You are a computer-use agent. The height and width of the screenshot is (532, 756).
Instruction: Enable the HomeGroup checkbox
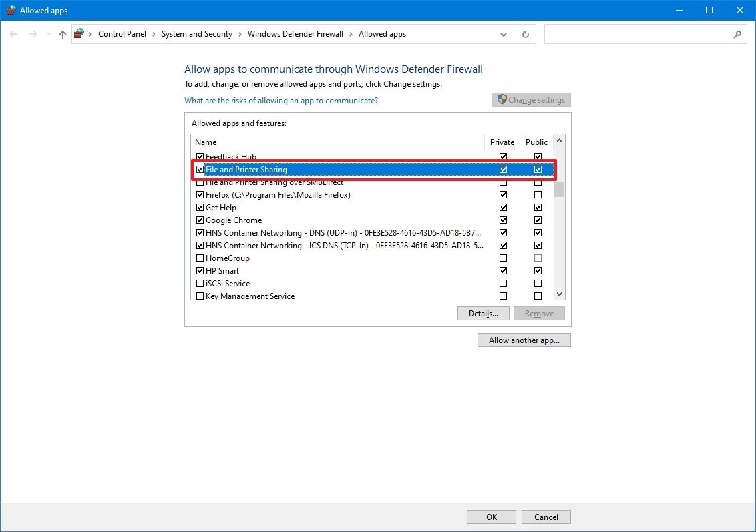pyautogui.click(x=200, y=258)
